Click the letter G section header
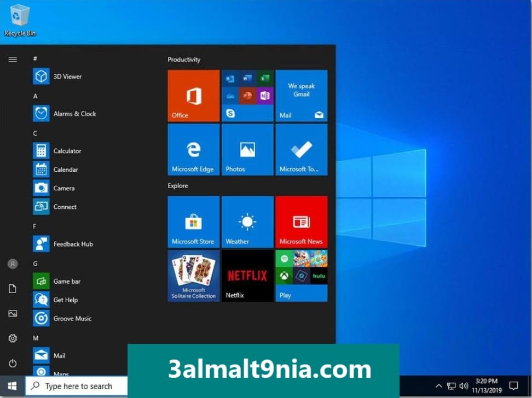The height and width of the screenshot is (398, 532). coord(35,264)
